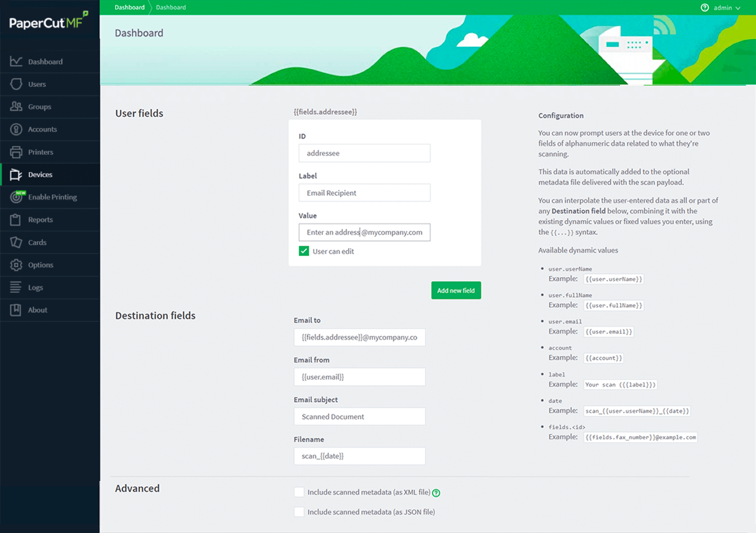Open Users via its sidebar icon
The width and height of the screenshot is (756, 533).
(x=16, y=84)
